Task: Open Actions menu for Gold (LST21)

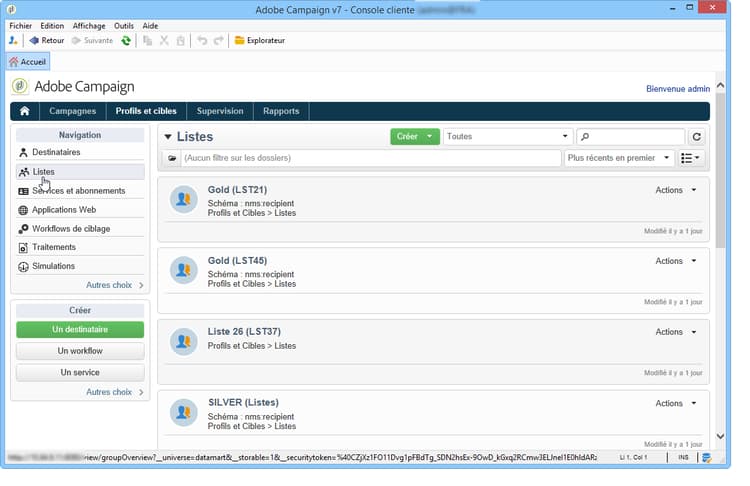Action: (x=675, y=190)
